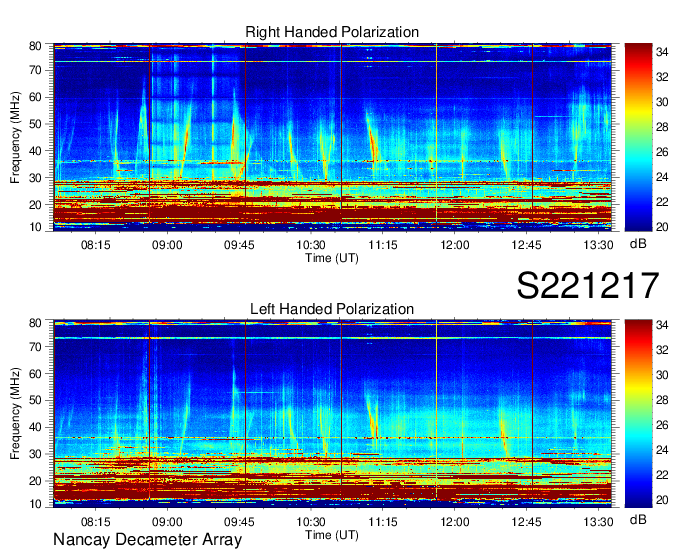Click the 80 MHz tick of Right Handed plot
The height and width of the screenshot is (552, 680).
click(x=35, y=46)
